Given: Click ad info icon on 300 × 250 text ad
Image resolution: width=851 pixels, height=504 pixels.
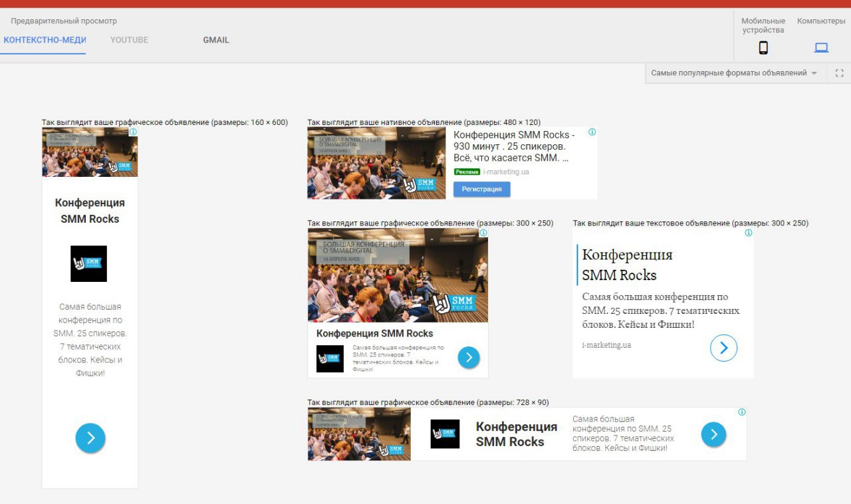Looking at the screenshot, I should click(x=749, y=233).
